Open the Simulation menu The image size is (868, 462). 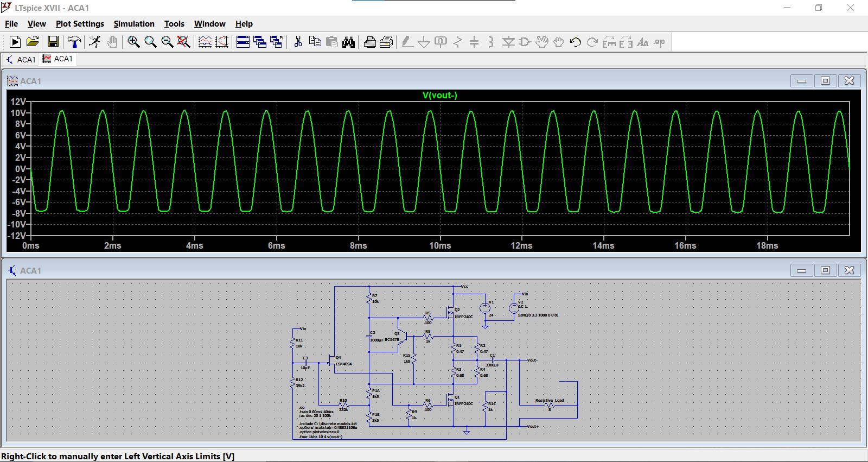[x=134, y=24]
